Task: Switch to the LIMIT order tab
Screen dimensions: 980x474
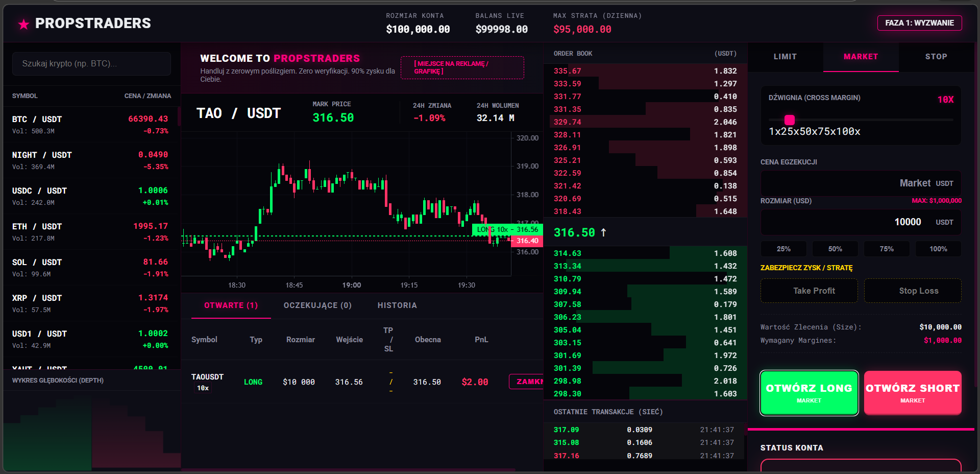Action: [x=785, y=57]
